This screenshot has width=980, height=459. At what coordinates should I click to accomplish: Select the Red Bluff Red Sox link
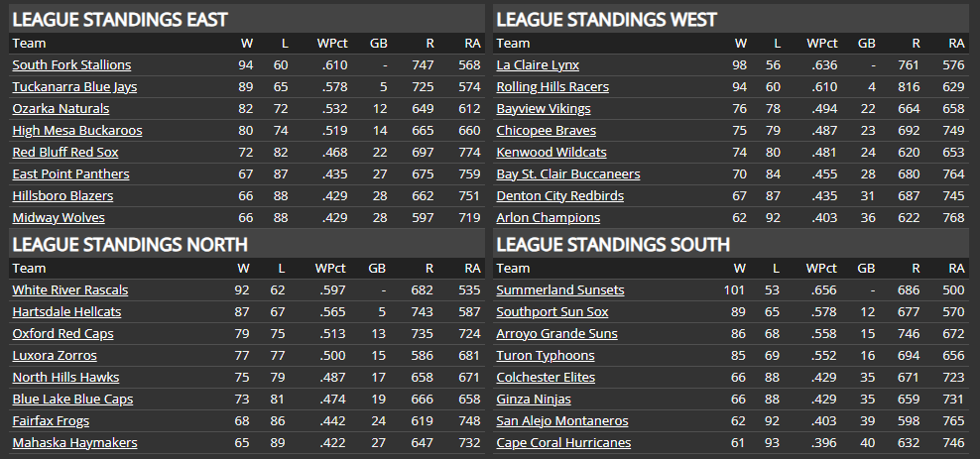pyautogui.click(x=64, y=153)
